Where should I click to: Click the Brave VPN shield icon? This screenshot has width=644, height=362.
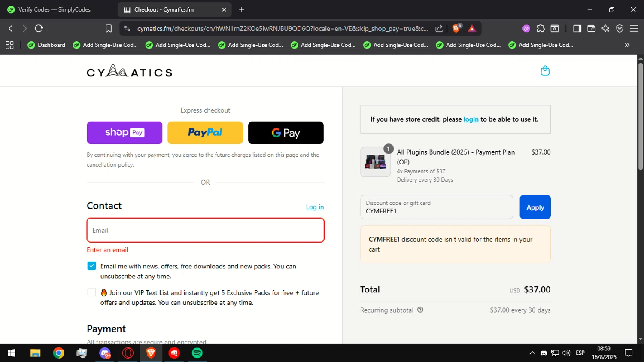point(620,28)
